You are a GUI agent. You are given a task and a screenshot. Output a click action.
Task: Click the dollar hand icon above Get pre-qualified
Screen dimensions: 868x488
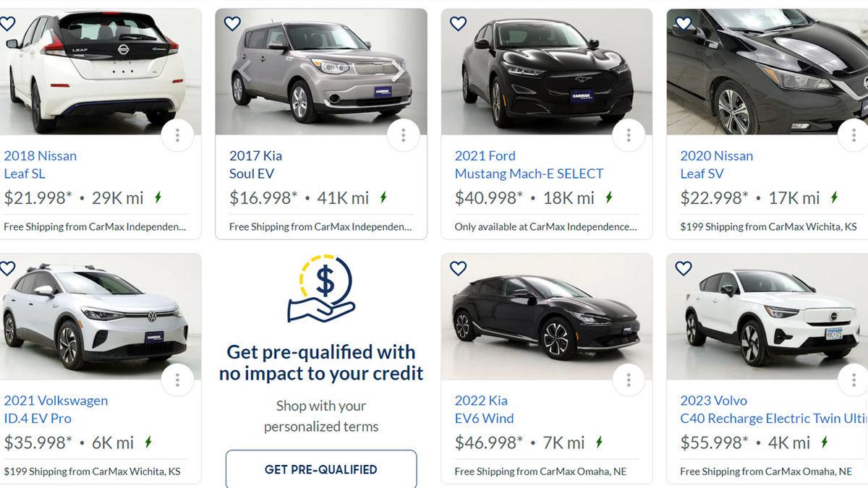pos(320,292)
